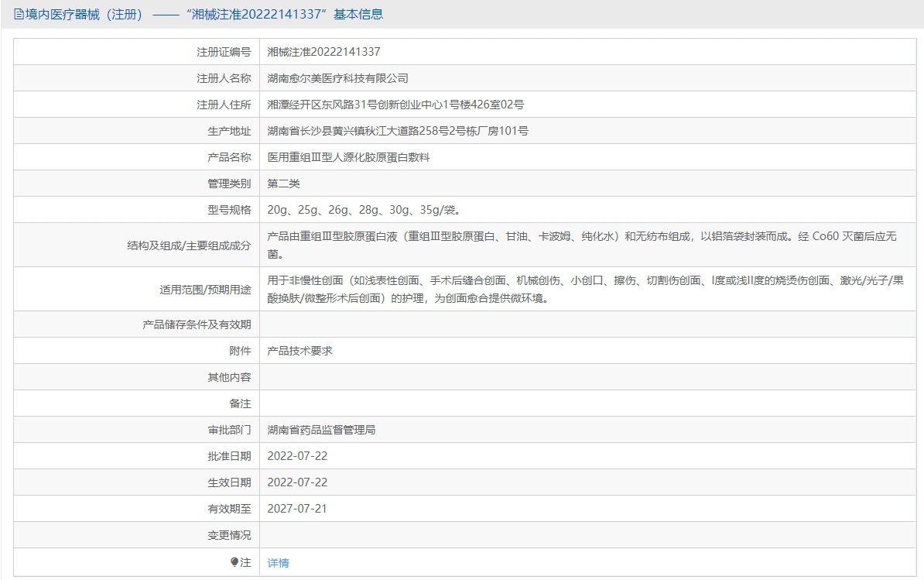
Task: Click the 批准日期 label
Action: click(229, 456)
